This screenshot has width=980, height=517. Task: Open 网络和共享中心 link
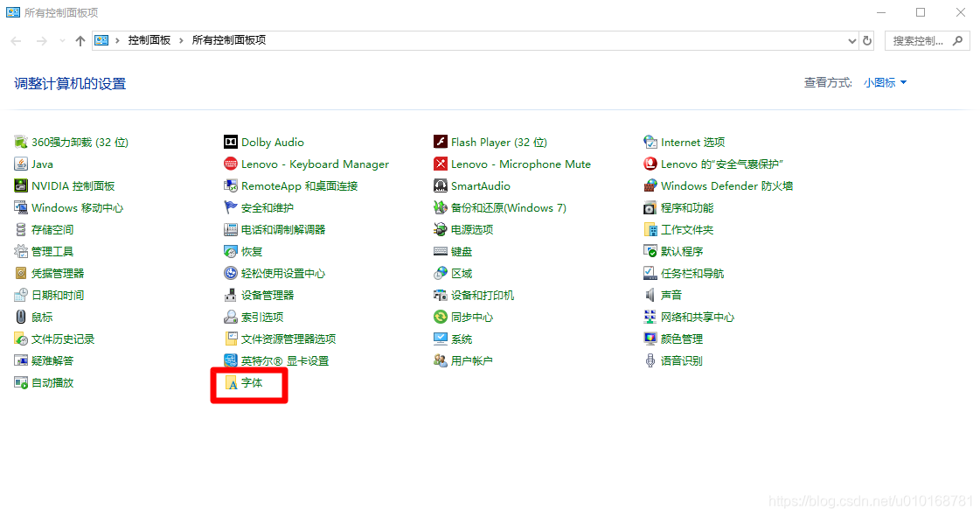point(698,317)
